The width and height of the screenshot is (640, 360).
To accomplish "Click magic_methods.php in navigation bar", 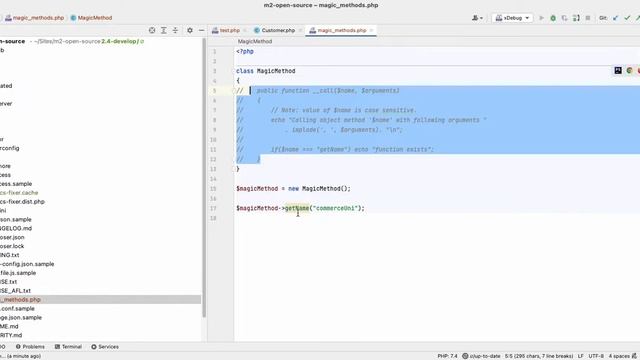I will 34,18.
